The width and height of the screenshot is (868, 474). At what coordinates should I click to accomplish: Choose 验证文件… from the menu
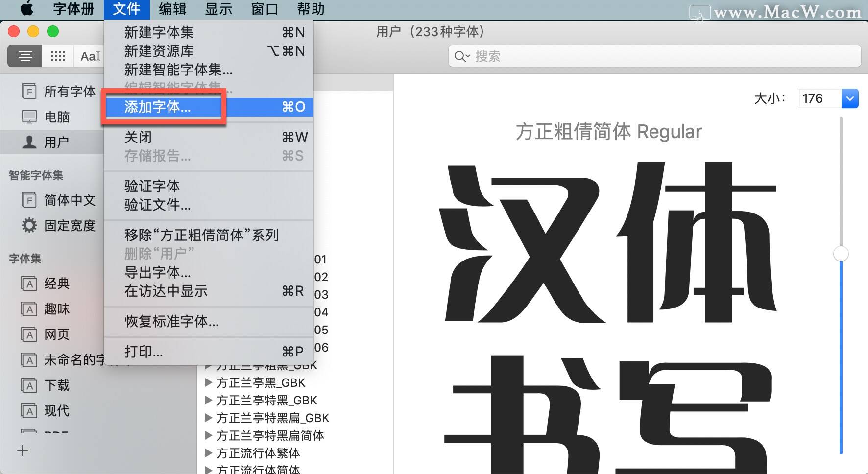pos(209,205)
